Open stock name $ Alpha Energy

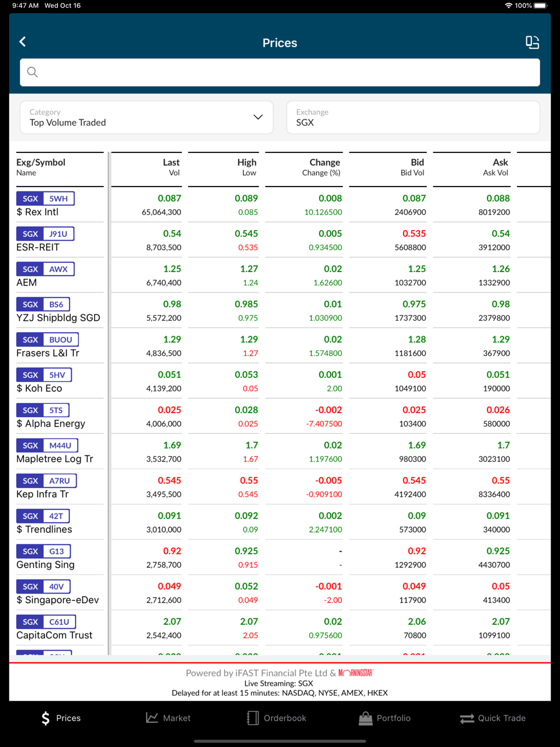click(x=51, y=424)
